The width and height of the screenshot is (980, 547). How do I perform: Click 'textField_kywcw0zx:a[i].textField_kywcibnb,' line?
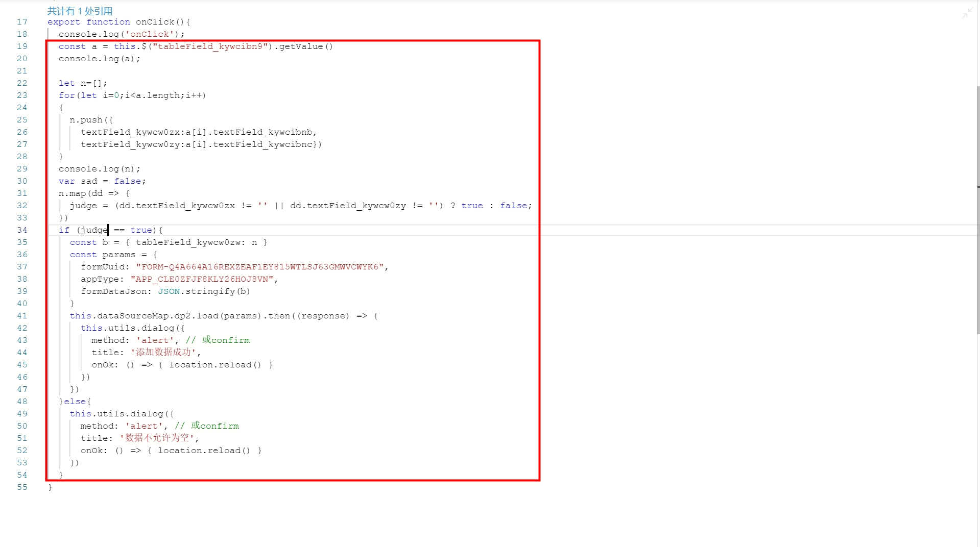click(x=199, y=132)
